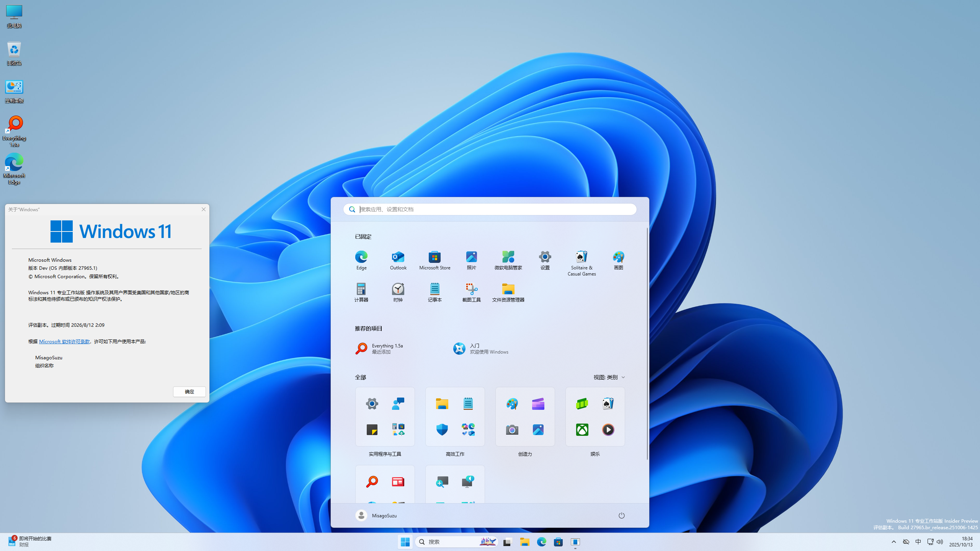Select 此电脑 desktop icon

[14, 16]
